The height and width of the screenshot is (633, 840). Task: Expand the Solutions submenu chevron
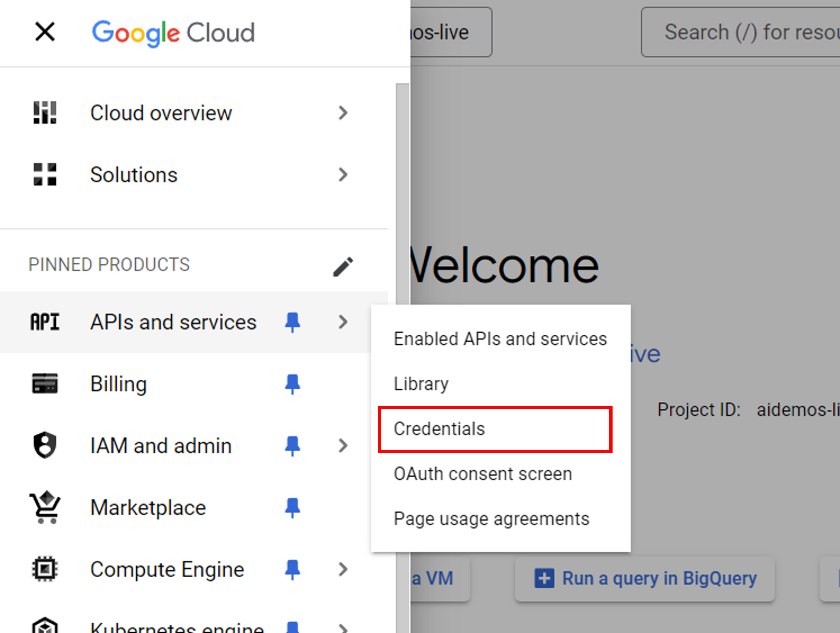coord(343,175)
